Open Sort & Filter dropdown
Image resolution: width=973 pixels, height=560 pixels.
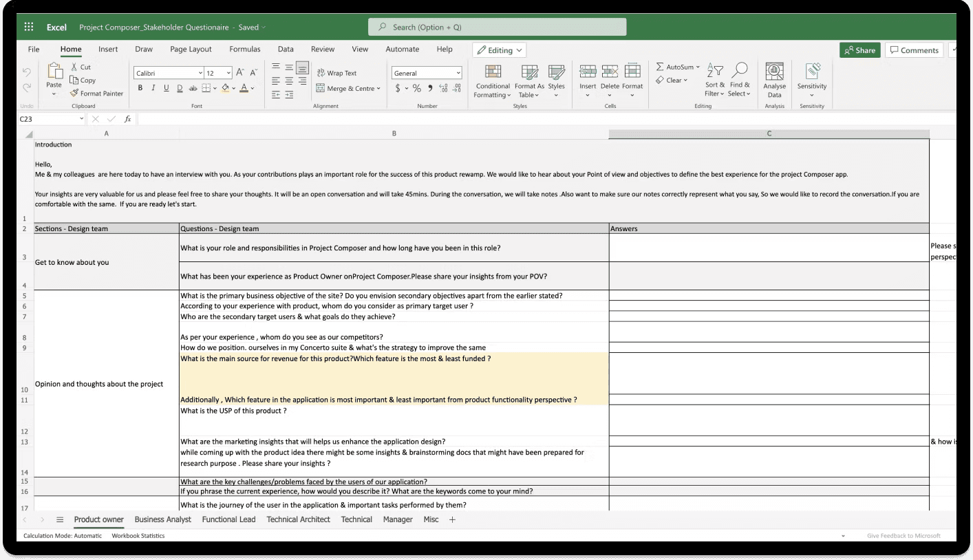tap(715, 80)
